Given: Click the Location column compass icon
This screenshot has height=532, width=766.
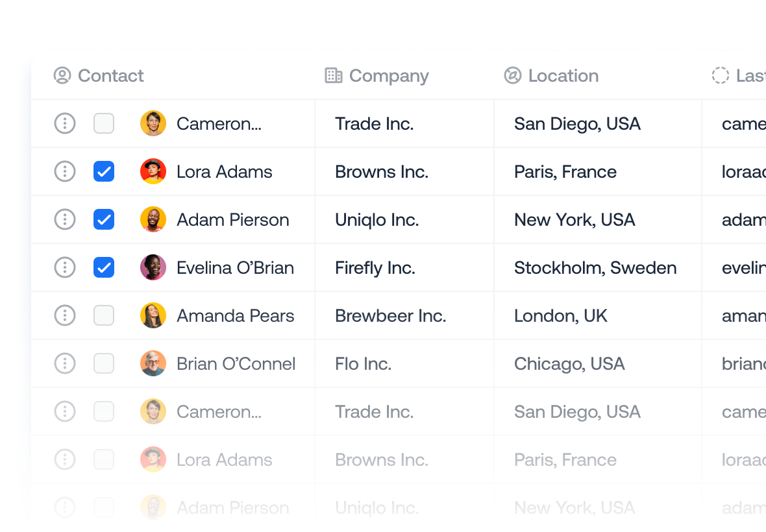Looking at the screenshot, I should (513, 76).
